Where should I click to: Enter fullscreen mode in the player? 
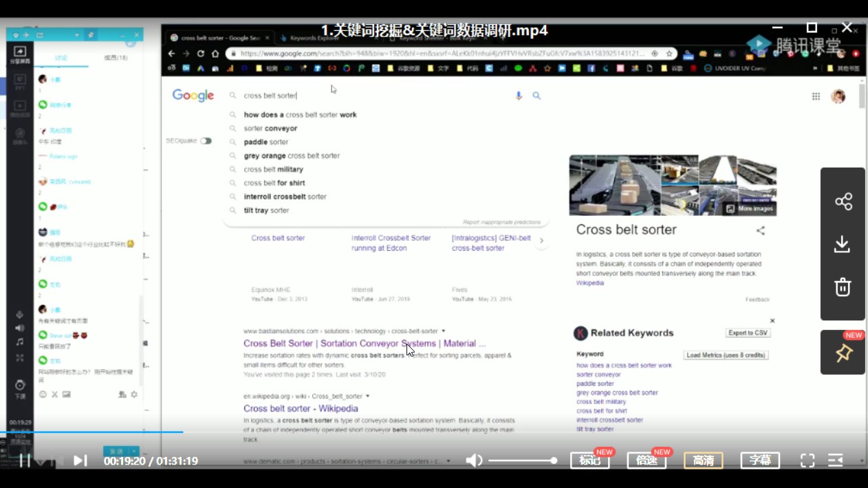point(807,461)
